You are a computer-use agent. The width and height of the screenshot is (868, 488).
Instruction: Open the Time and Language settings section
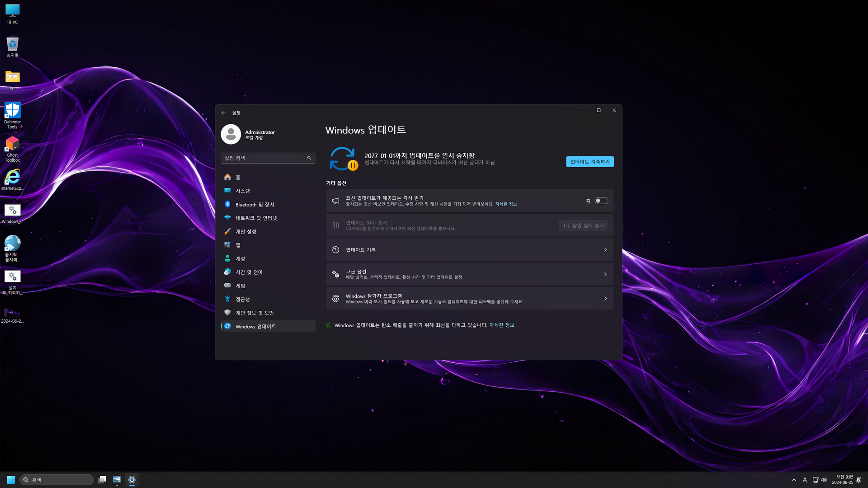point(249,272)
